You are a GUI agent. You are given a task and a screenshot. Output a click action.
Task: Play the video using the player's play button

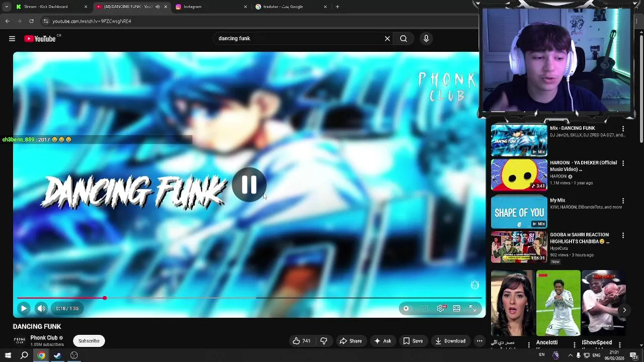coord(24,308)
